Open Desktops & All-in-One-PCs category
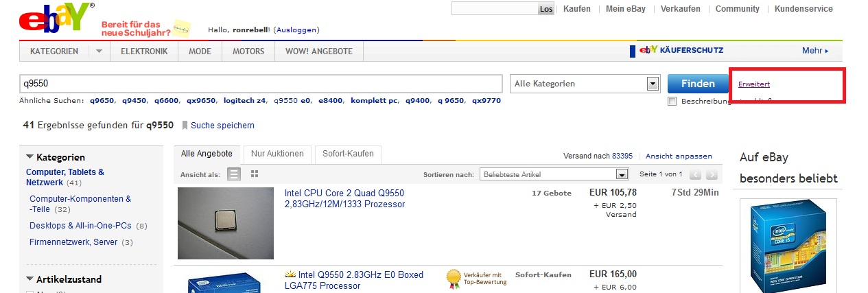 [81, 226]
